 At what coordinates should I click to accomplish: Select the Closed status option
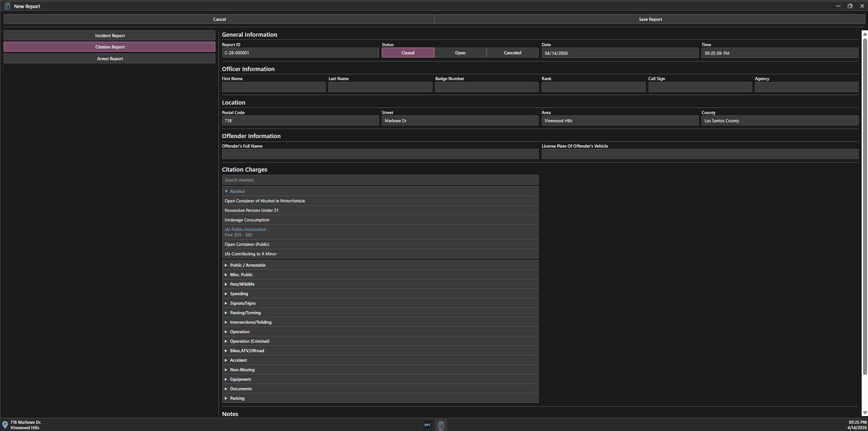(x=408, y=53)
